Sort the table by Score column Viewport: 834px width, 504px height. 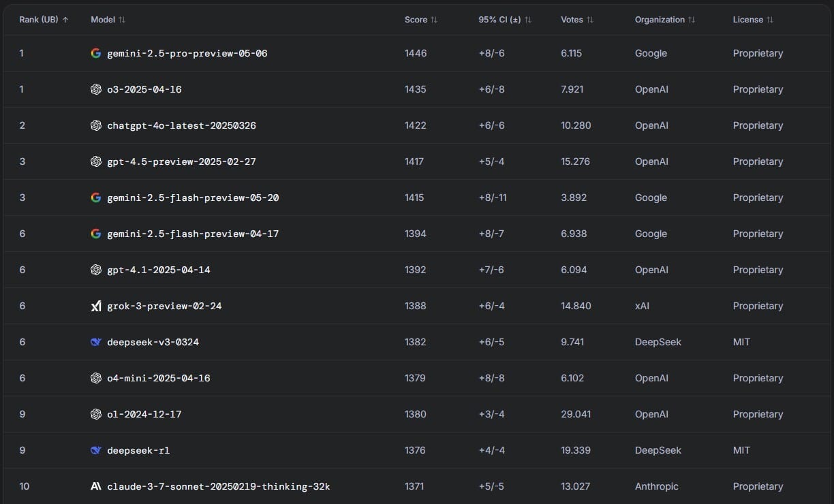point(421,20)
